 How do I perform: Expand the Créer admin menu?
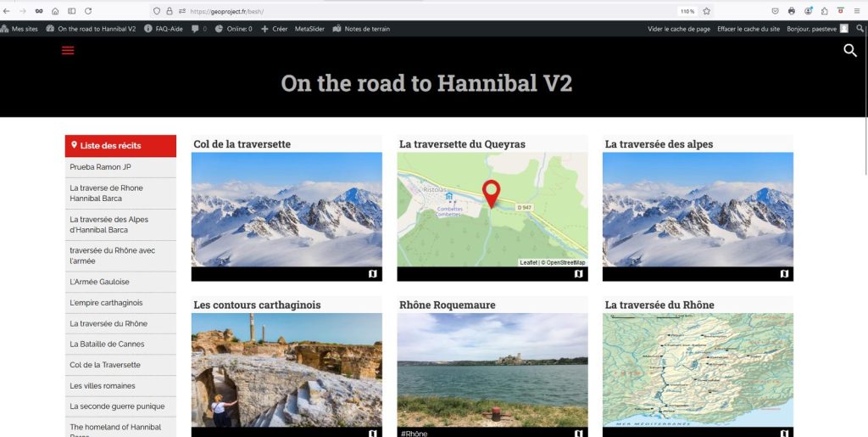[x=274, y=29]
